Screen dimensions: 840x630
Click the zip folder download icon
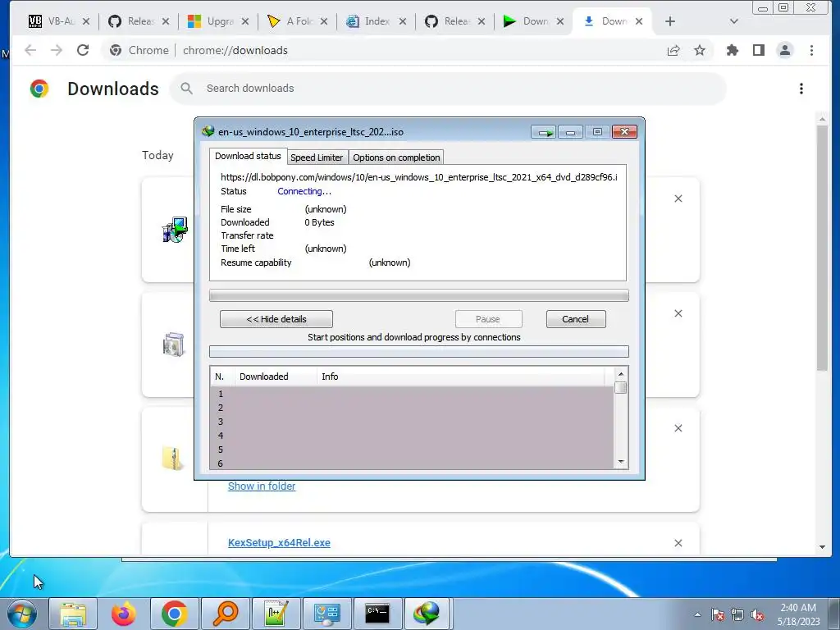(x=172, y=459)
